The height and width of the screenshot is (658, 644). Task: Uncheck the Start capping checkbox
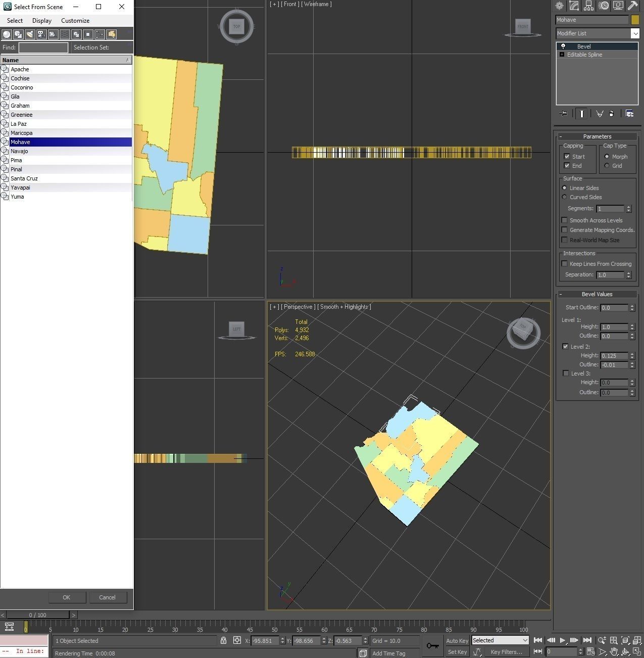point(567,157)
